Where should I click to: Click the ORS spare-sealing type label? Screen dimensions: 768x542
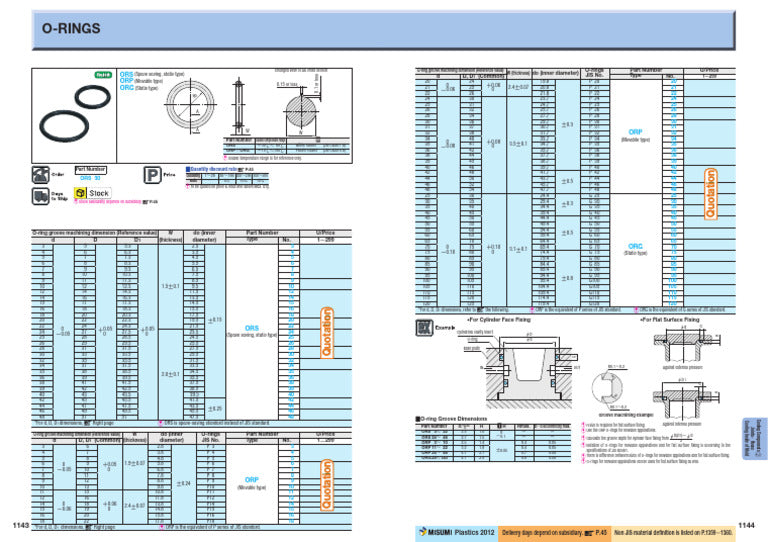click(152, 74)
